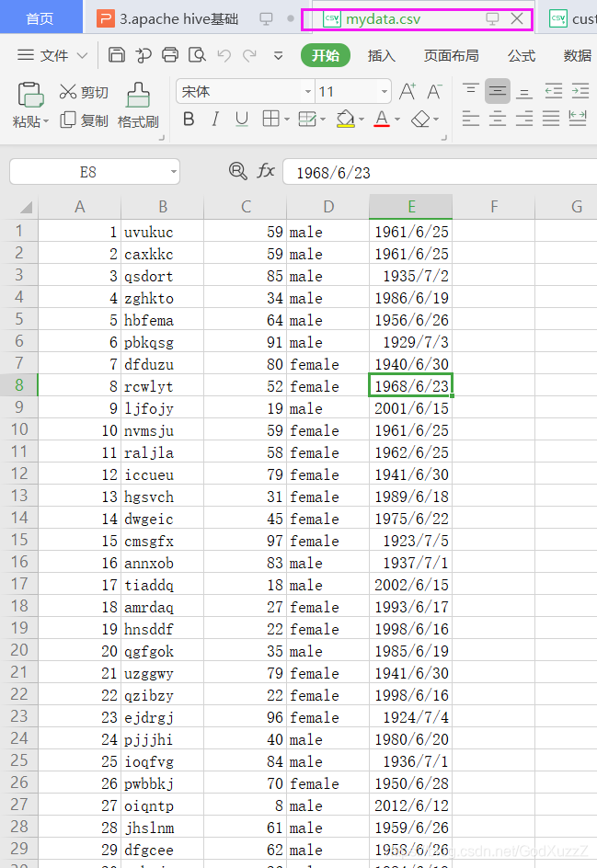This screenshot has height=868, width=597.
Task: Align text right
Action: (524, 119)
